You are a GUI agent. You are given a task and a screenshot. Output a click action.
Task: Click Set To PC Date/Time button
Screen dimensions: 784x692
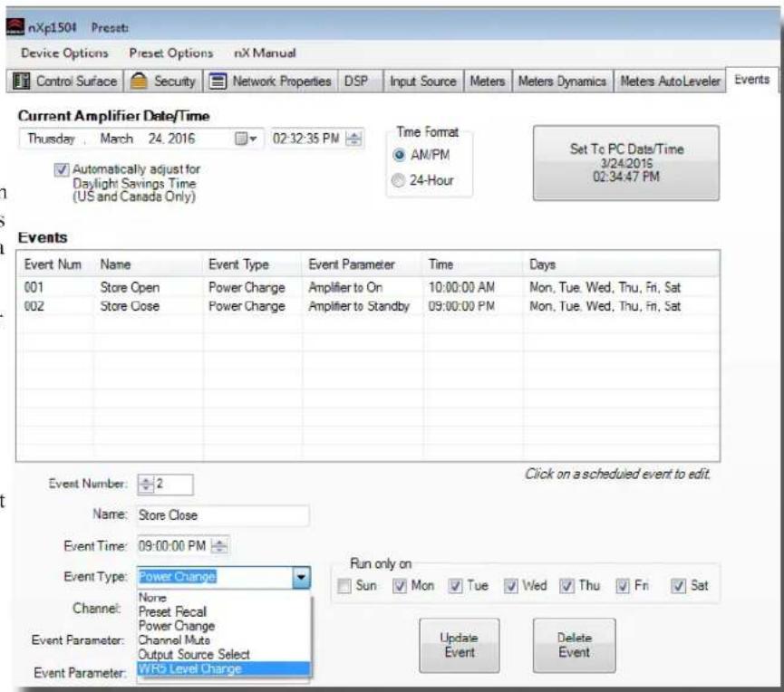click(x=626, y=163)
